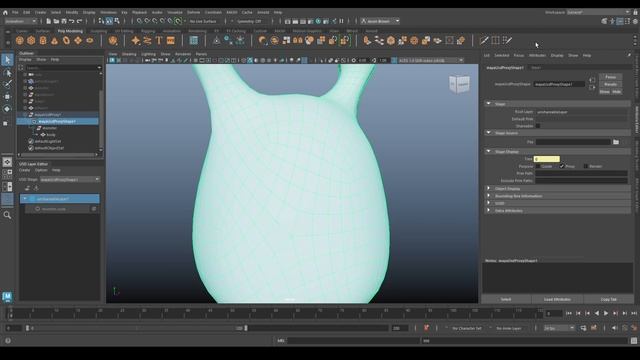
Task: Click the Load Attributes button
Action: click(x=557, y=299)
